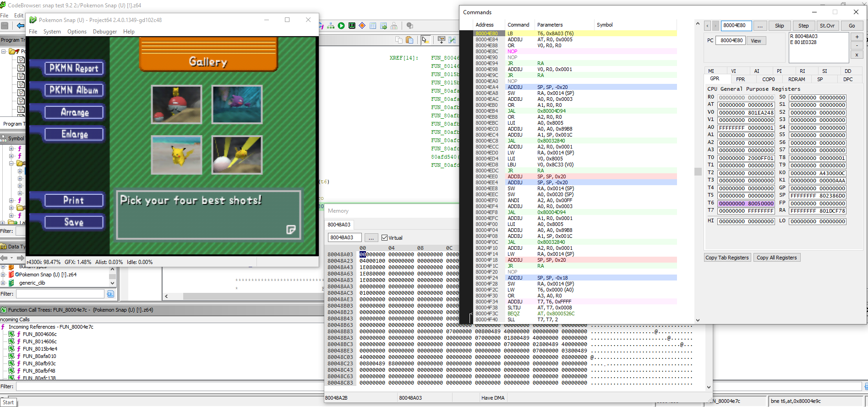
Task: Click the bricks with down-arrow icon in listing toolbar
Action: [442, 40]
